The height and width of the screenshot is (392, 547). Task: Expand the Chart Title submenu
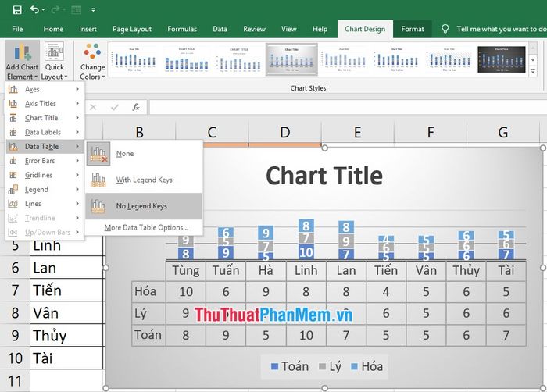45,118
